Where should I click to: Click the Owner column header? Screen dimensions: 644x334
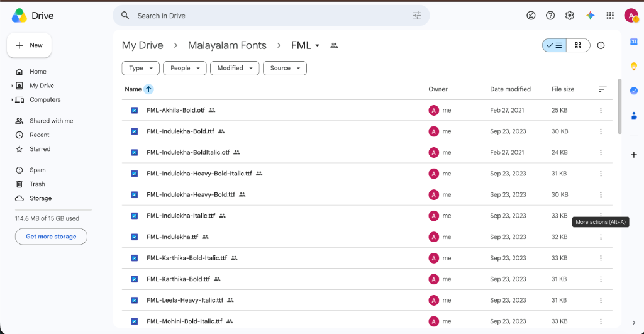(x=438, y=89)
